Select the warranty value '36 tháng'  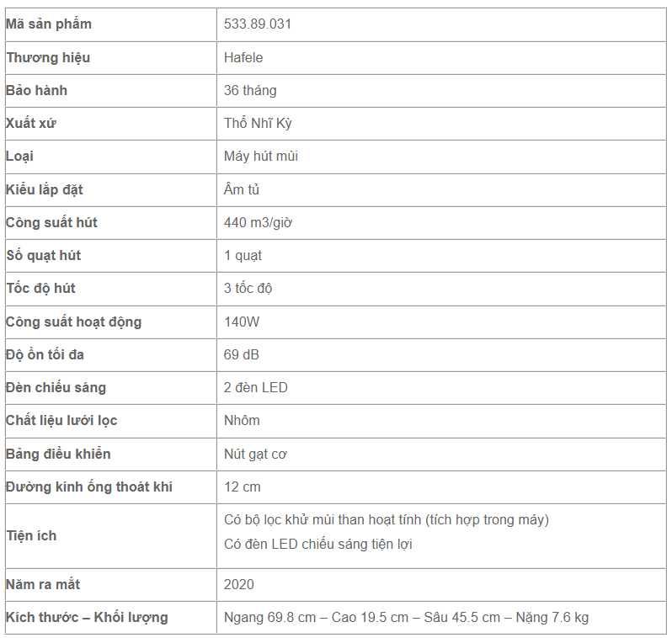(250, 90)
